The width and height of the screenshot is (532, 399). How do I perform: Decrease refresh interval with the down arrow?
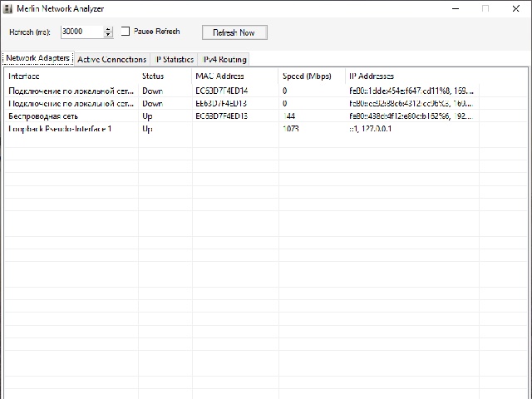[108, 35]
